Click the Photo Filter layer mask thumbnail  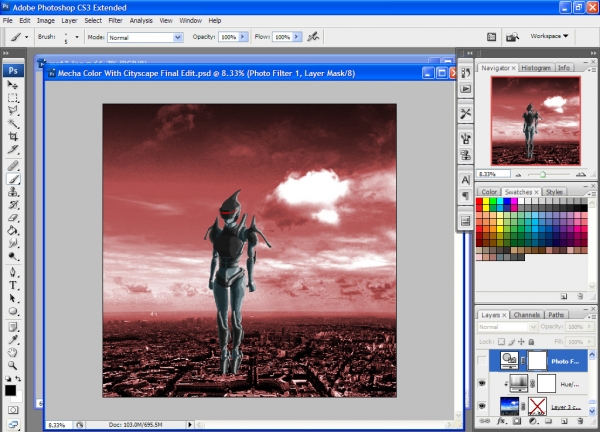click(537, 361)
